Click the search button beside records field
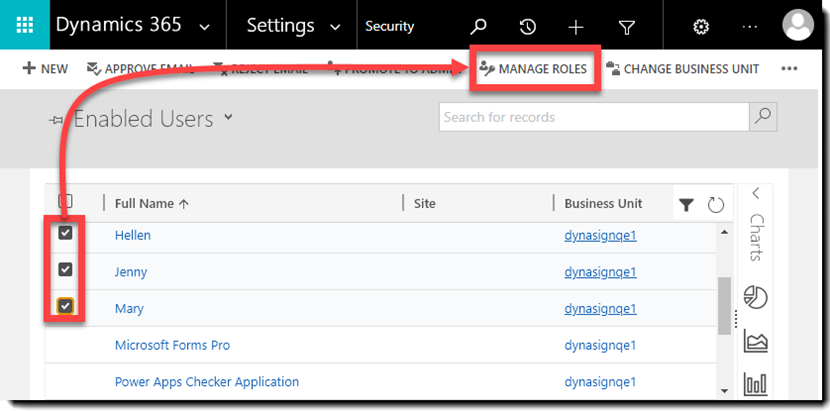830x411 pixels. (763, 117)
